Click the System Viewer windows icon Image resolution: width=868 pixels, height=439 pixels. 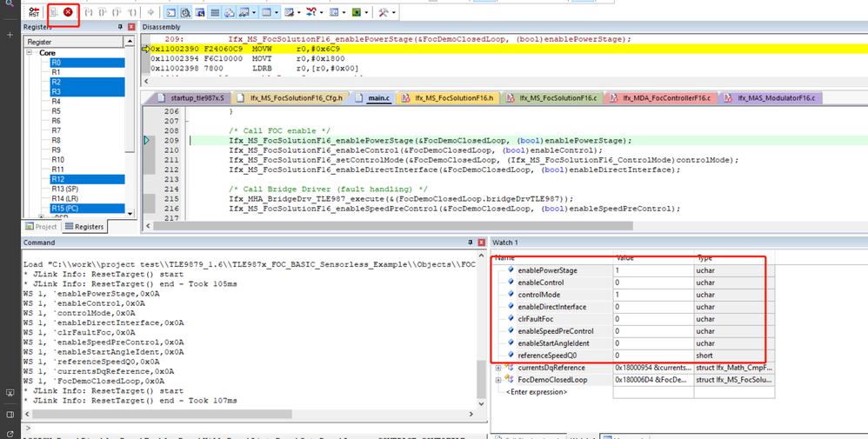tap(357, 12)
